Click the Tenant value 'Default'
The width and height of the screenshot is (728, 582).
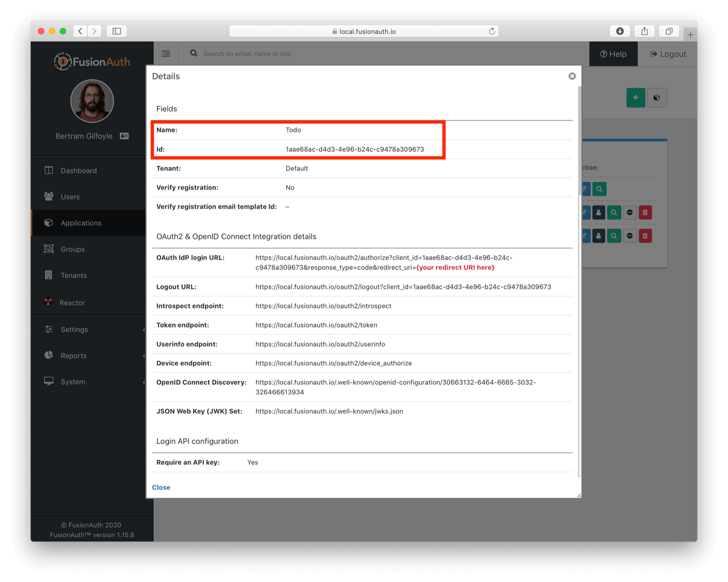tap(297, 168)
